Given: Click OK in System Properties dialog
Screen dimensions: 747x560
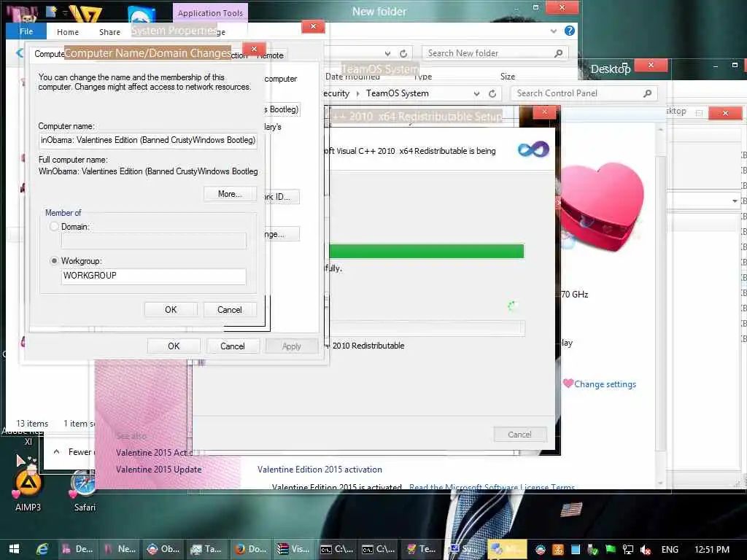Looking at the screenshot, I should (174, 346).
